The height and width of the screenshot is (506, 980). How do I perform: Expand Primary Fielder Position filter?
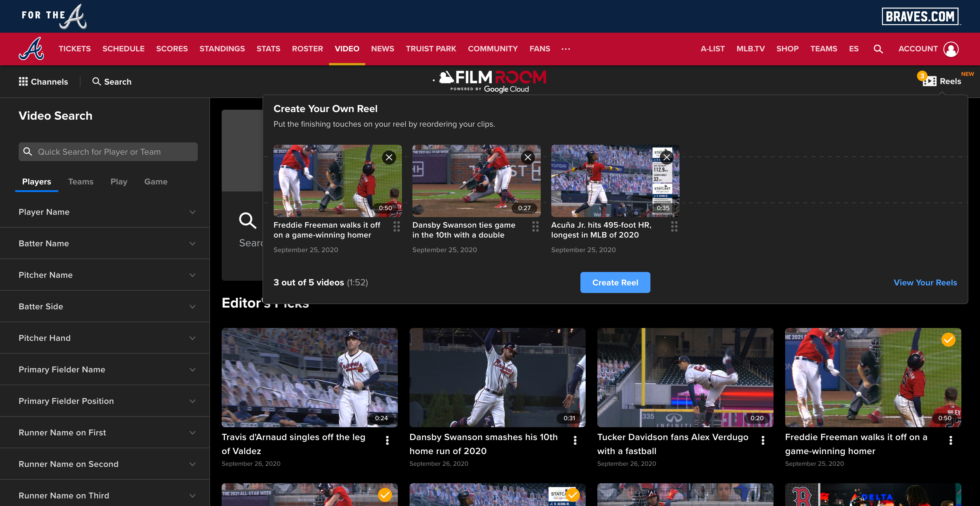click(192, 401)
